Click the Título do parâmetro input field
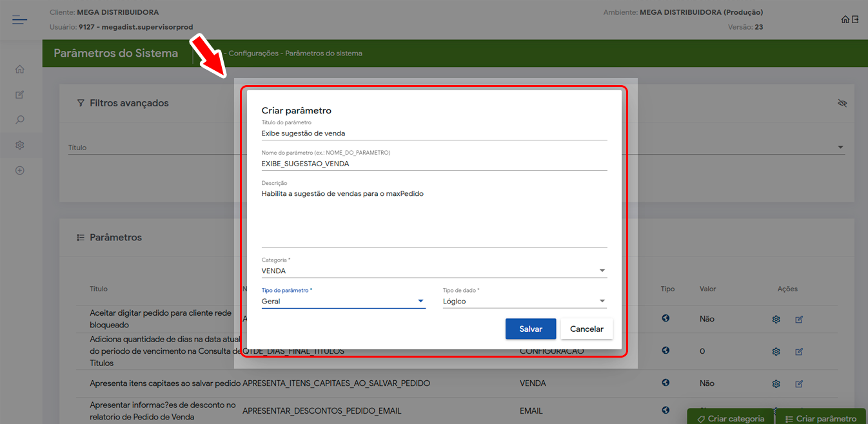868x424 pixels. point(433,133)
